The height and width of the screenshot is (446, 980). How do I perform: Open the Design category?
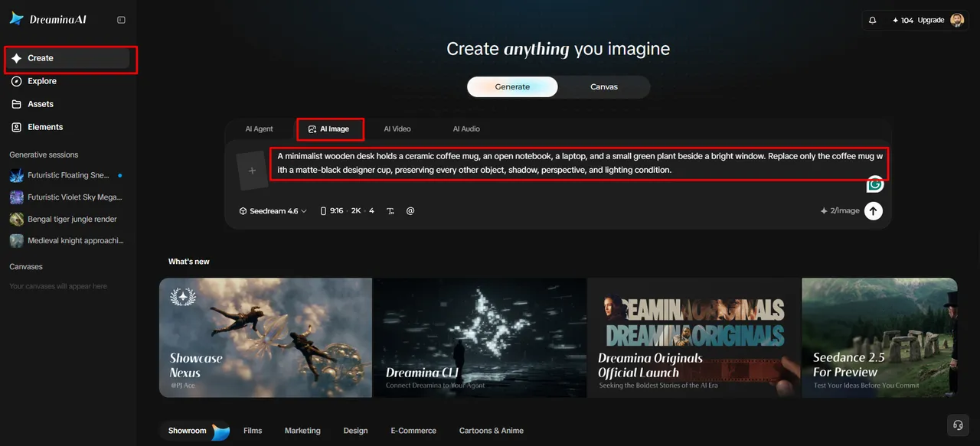[x=355, y=431]
